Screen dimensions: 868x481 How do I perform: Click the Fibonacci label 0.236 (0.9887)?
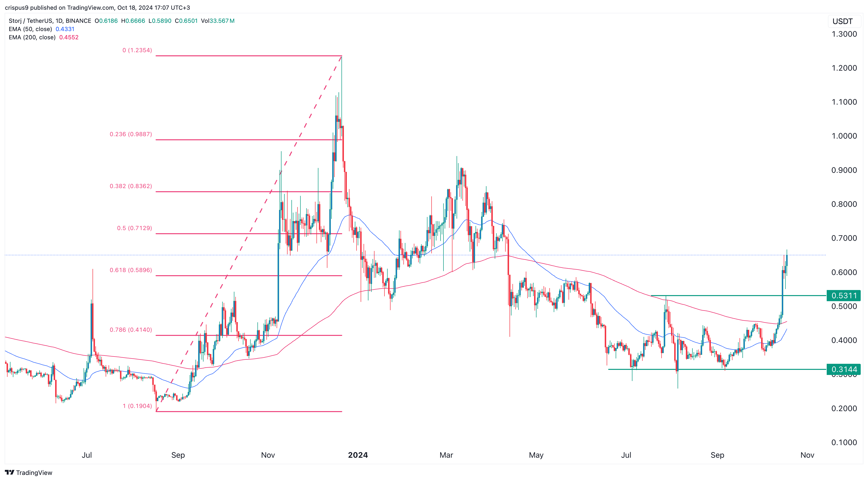[x=131, y=134]
